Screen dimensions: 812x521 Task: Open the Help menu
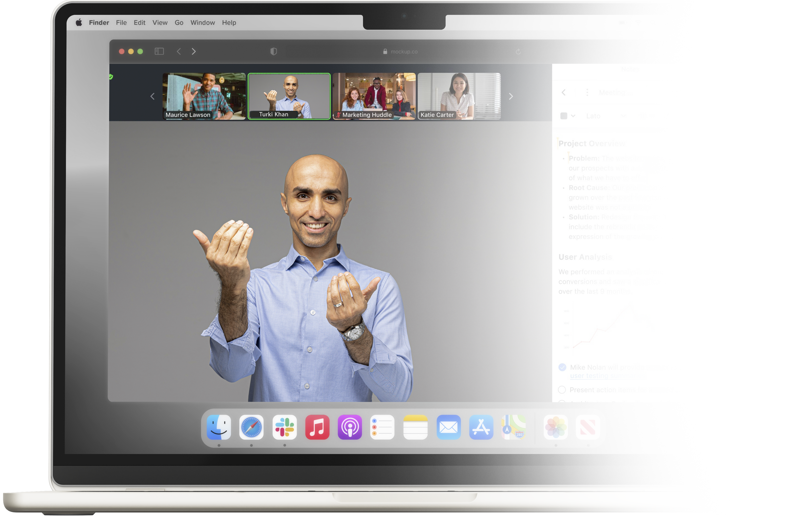point(229,23)
